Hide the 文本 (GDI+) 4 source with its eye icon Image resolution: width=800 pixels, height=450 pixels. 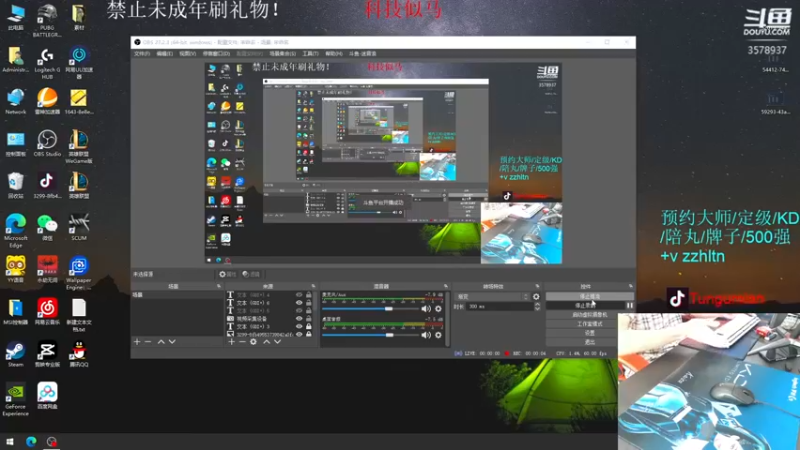point(299,295)
